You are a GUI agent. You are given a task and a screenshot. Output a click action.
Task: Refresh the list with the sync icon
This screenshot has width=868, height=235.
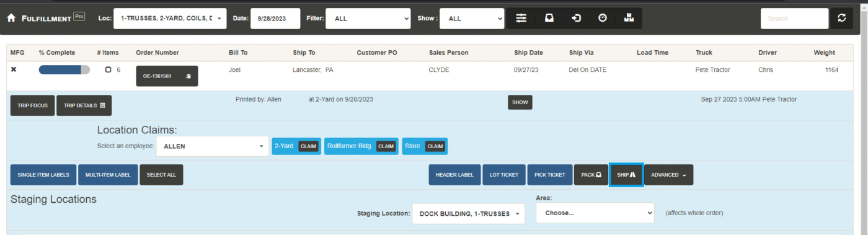coord(841,19)
